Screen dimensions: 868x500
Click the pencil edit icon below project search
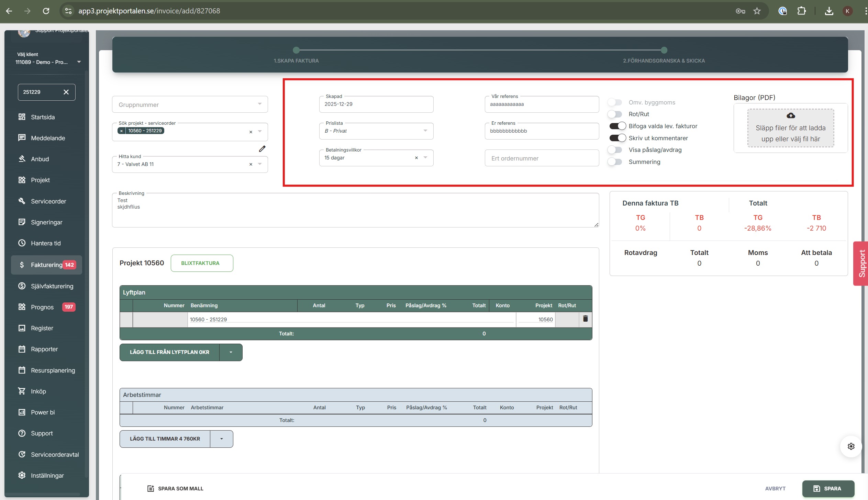pos(262,149)
